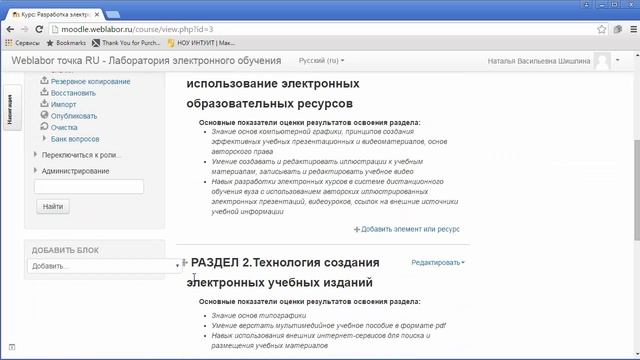Open the Bookmarks folder in bookmarks bar
Viewport: 640px width, 360px height.
[66, 43]
